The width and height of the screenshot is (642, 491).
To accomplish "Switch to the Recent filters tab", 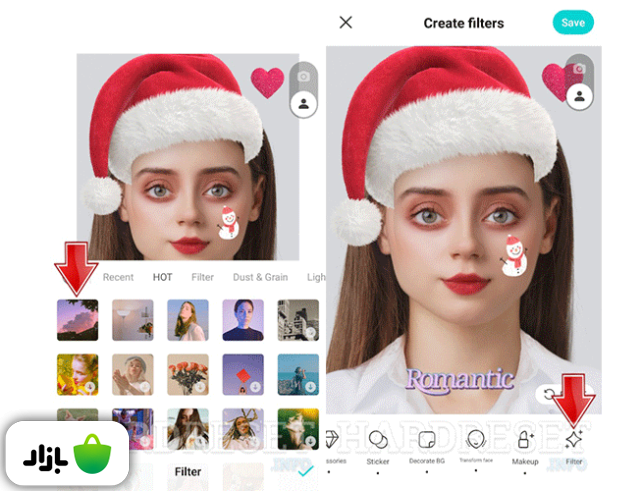I will (x=118, y=277).
